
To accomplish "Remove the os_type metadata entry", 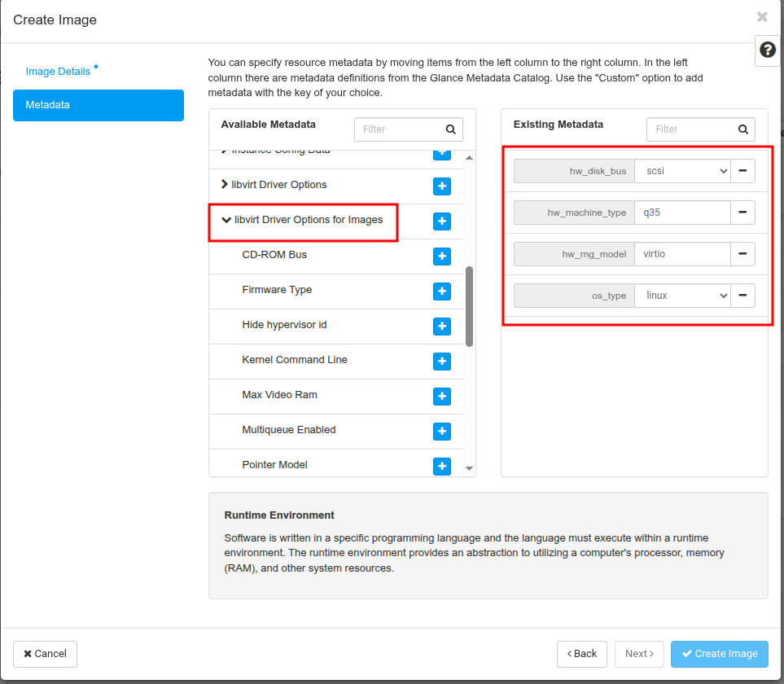I will click(742, 296).
